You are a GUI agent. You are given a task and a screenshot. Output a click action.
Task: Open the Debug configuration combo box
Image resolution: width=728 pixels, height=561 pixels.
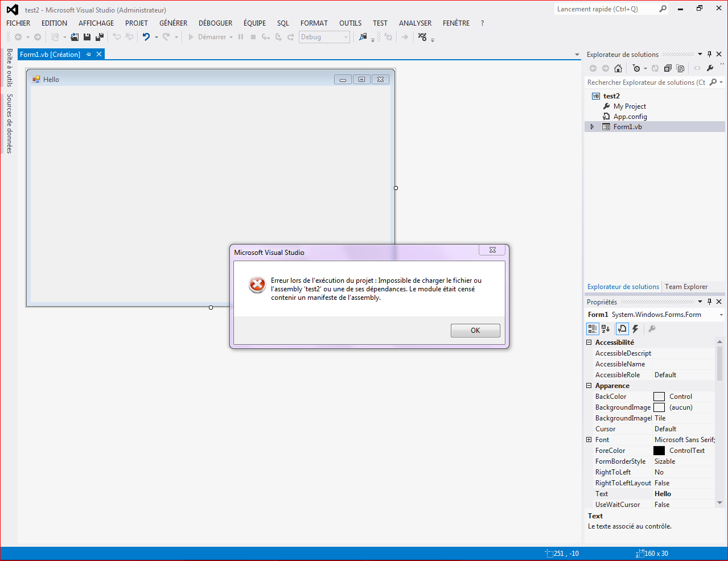[324, 37]
